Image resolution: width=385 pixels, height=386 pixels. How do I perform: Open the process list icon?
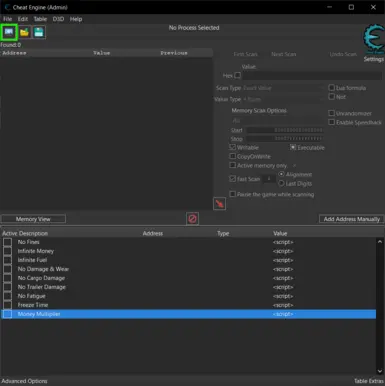tap(9, 32)
